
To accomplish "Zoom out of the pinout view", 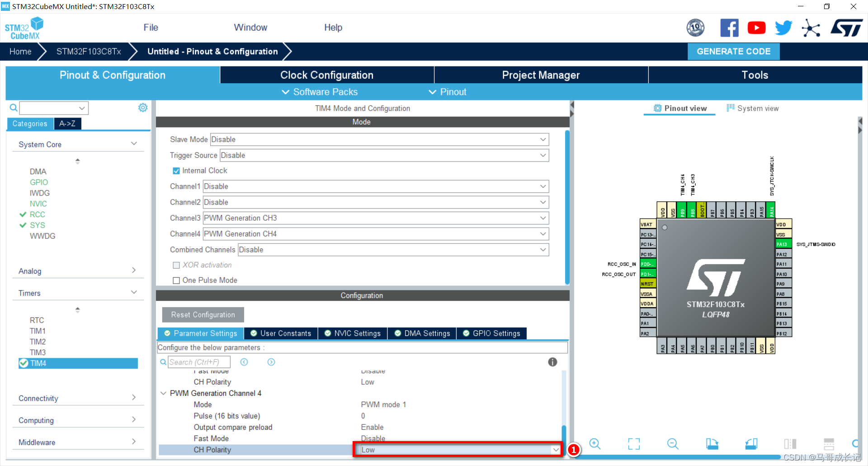I will (x=673, y=444).
